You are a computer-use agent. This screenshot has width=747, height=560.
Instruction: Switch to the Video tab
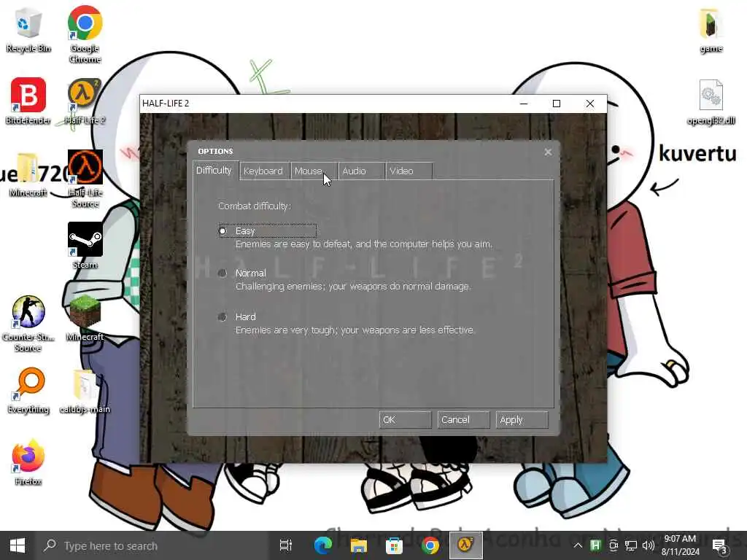coord(409,171)
